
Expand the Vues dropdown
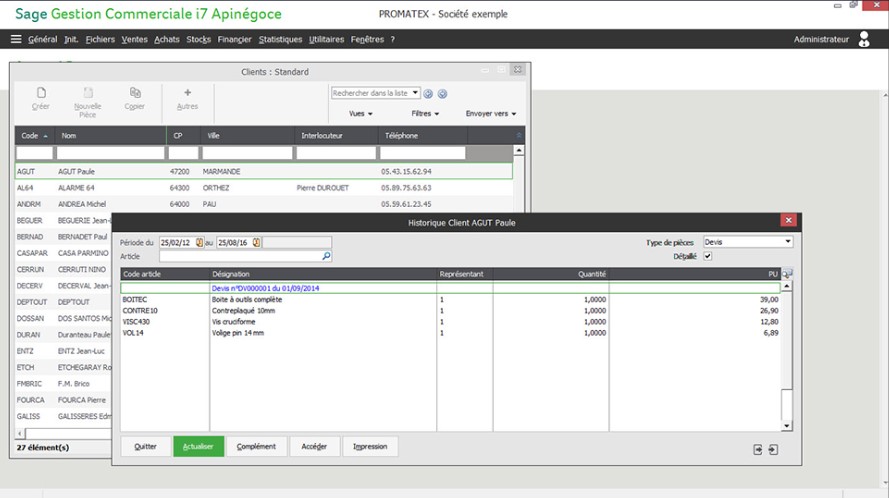361,113
